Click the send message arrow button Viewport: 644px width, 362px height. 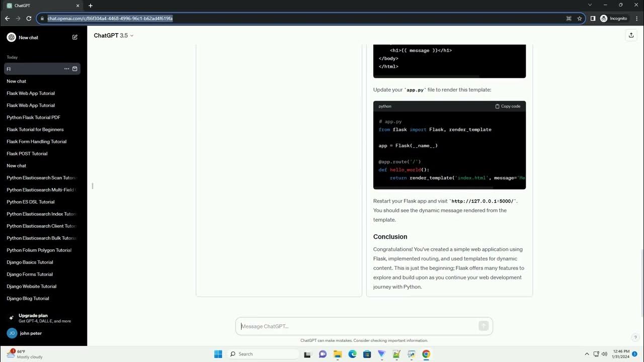[x=484, y=326]
